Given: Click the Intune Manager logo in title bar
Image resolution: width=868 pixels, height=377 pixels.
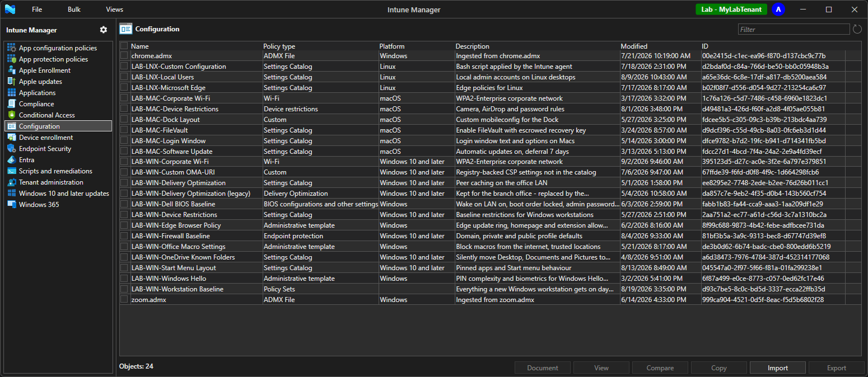Looking at the screenshot, I should click(10, 10).
